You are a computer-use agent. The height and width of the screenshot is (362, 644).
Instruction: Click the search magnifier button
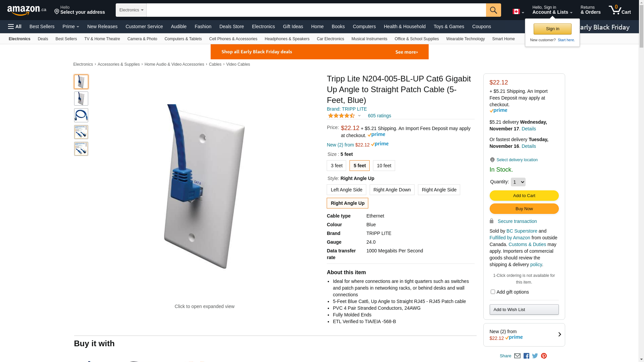click(493, 10)
